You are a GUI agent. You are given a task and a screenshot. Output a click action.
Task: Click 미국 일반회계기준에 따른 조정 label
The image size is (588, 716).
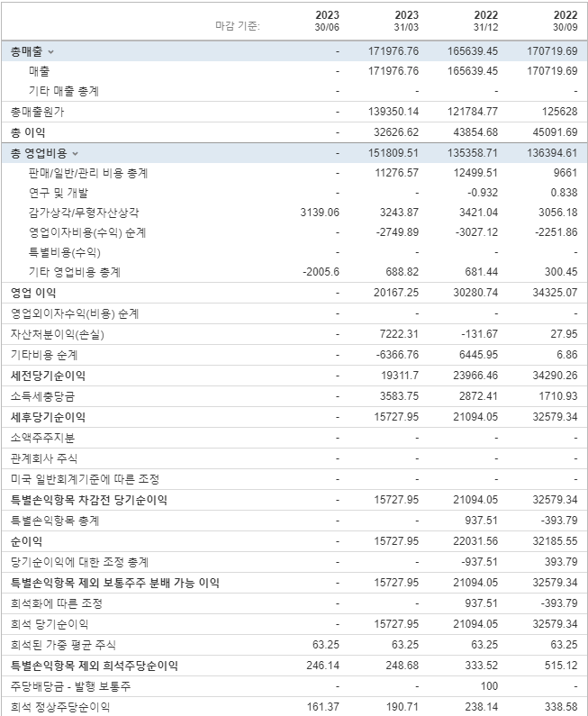(85, 480)
